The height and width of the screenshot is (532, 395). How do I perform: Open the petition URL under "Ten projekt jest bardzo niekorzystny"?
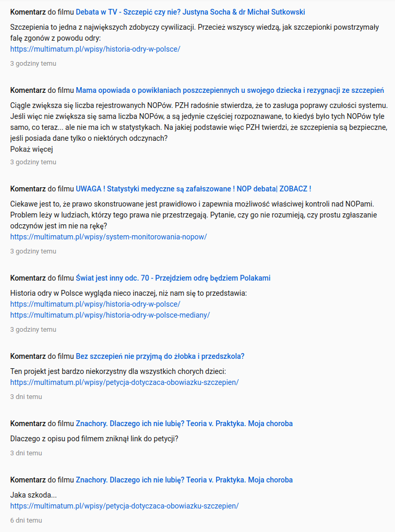[x=124, y=382]
